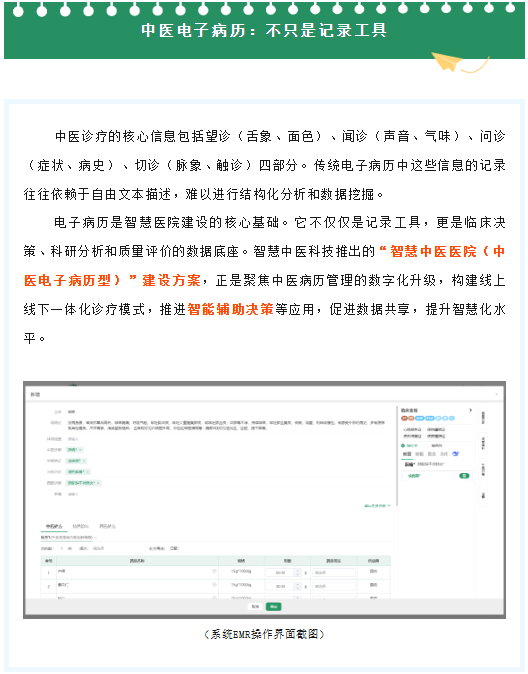This screenshot has height=674, width=528.
Task: Click the caption (系统EMR操作界面截图)
Action: pyautogui.click(x=264, y=634)
